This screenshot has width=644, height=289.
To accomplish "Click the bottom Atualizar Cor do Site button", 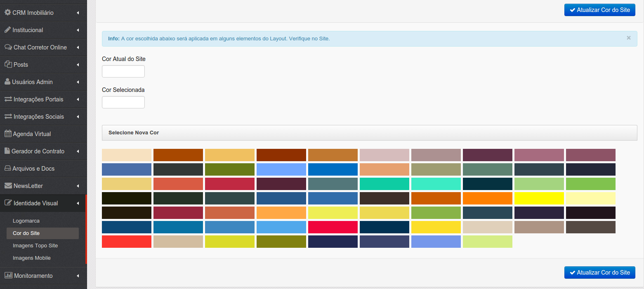I will click(x=600, y=273).
